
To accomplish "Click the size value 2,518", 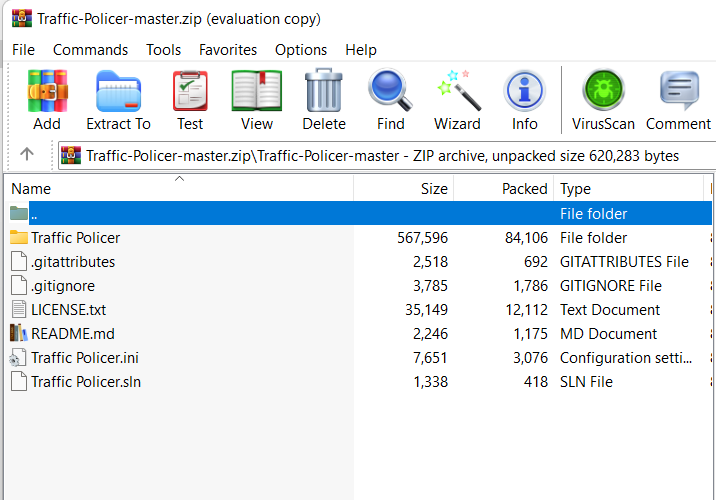I will click(x=431, y=262).
